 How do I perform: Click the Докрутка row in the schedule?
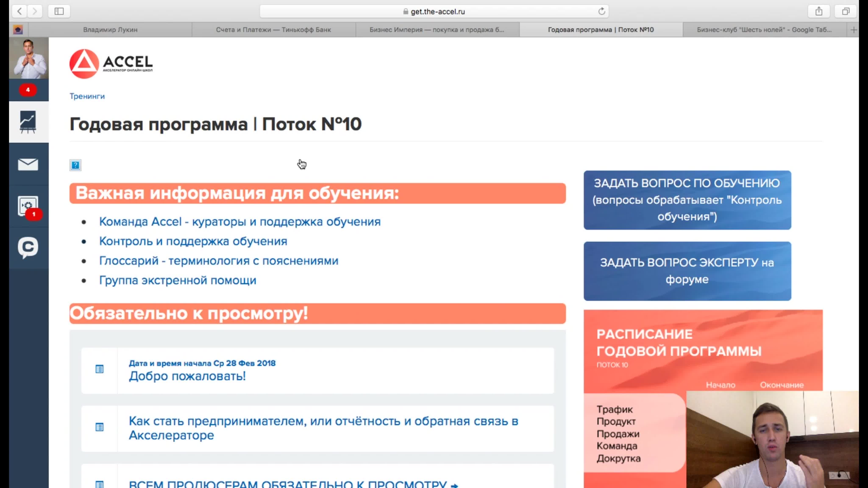[619, 458]
